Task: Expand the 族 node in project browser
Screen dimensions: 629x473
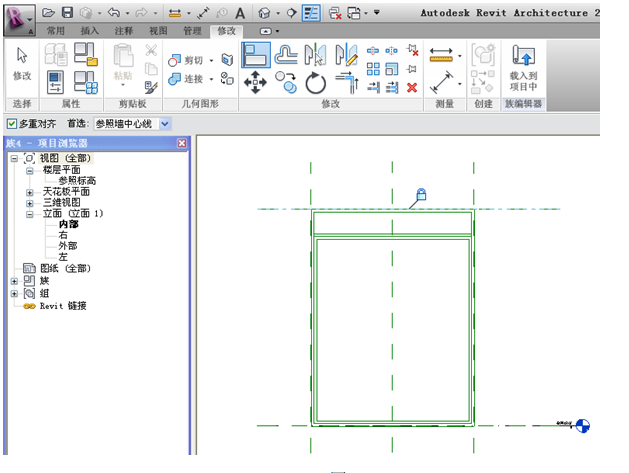Action: pyautogui.click(x=14, y=281)
